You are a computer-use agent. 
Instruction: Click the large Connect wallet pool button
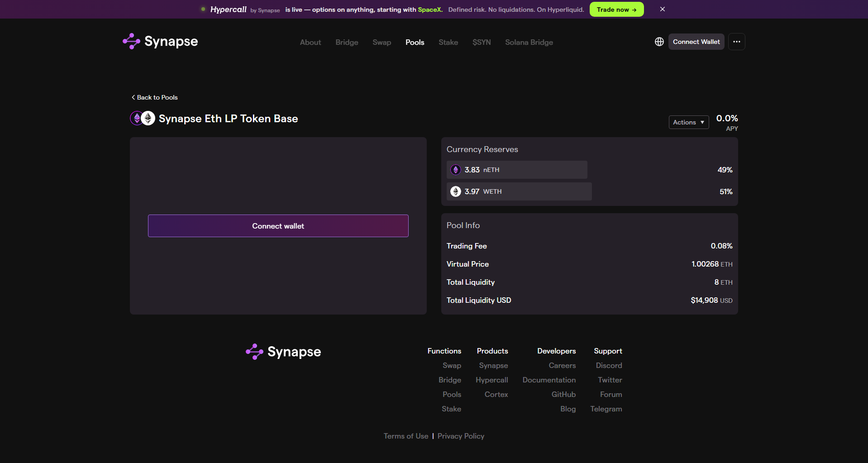[278, 226]
